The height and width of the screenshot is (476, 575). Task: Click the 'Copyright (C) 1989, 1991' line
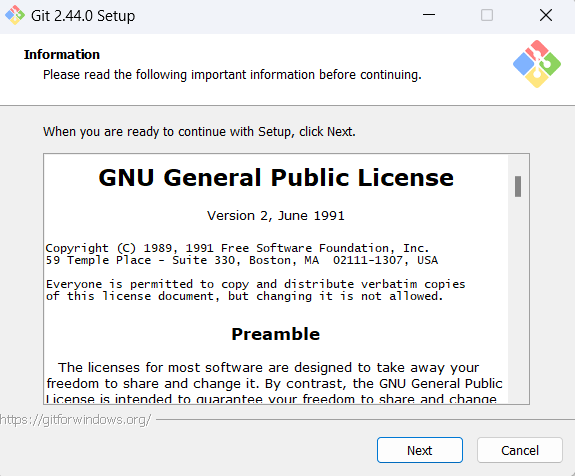tap(237, 248)
